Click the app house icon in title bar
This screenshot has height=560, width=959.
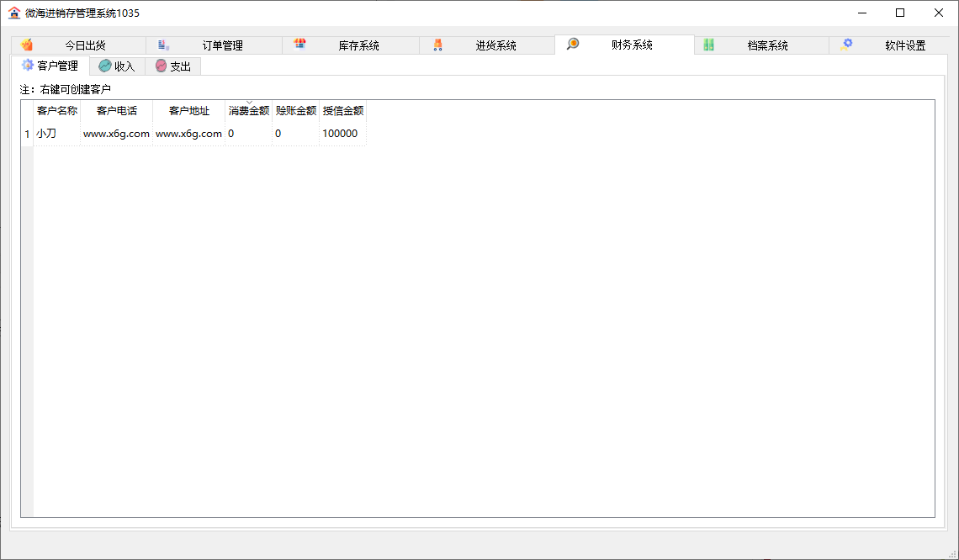(13, 13)
